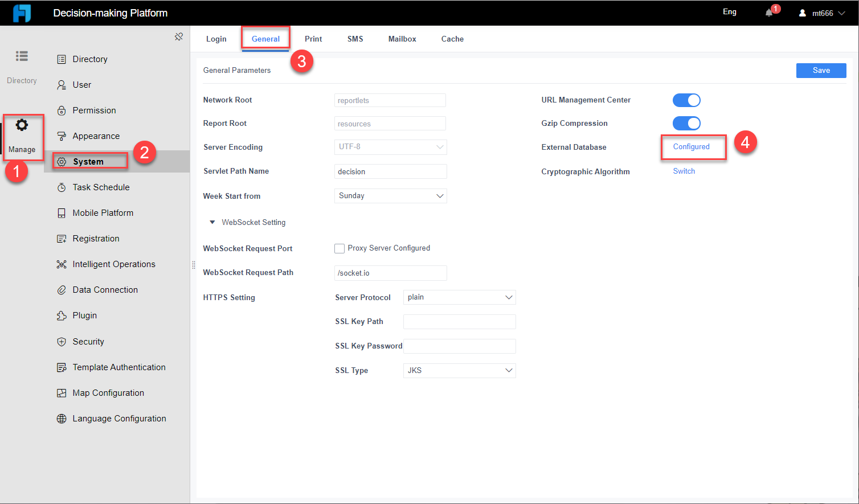This screenshot has height=504, width=859.
Task: Select the Intelligent Operations icon
Action: [61, 264]
